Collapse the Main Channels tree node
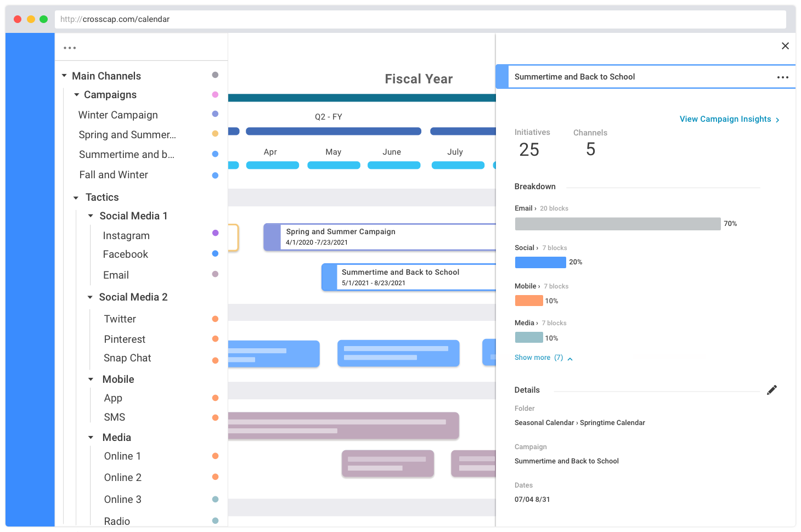 (x=64, y=76)
